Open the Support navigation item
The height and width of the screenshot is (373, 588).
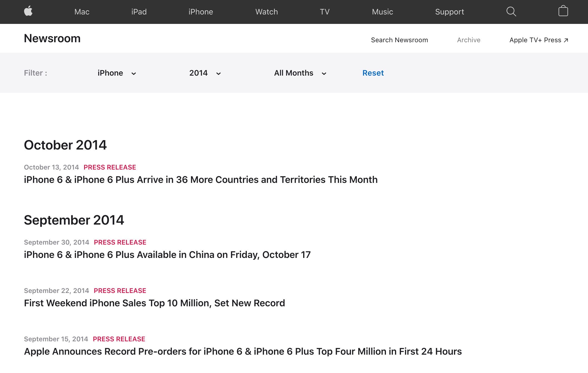pos(449,12)
